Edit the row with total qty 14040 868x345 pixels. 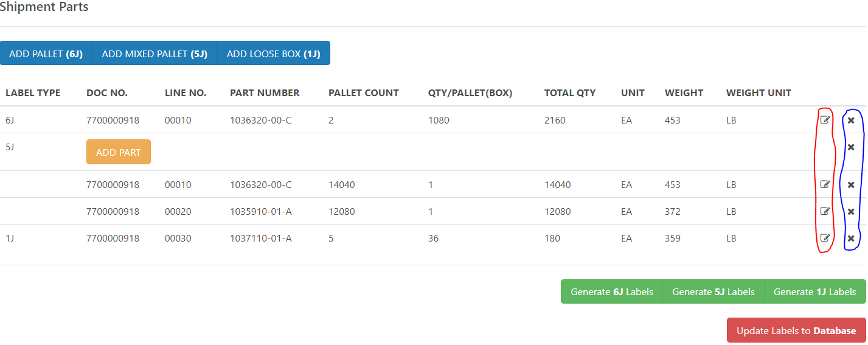click(x=825, y=184)
